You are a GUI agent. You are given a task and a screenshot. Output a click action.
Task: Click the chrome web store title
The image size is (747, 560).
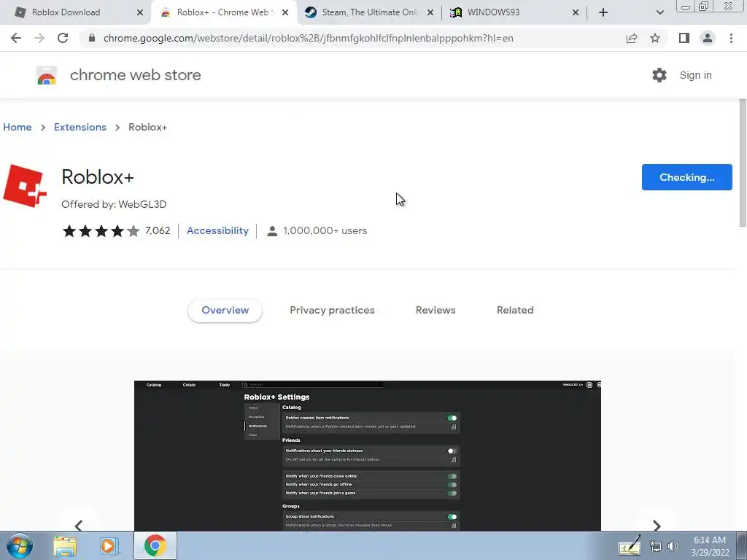coord(135,75)
